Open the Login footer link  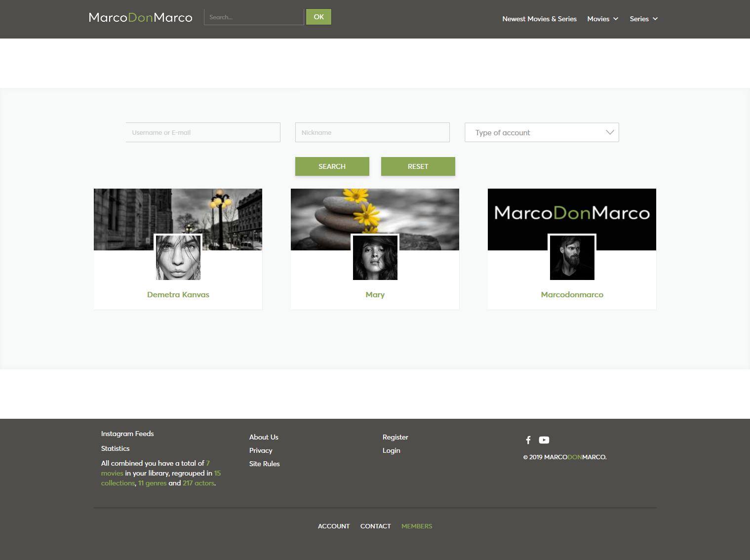(392, 450)
